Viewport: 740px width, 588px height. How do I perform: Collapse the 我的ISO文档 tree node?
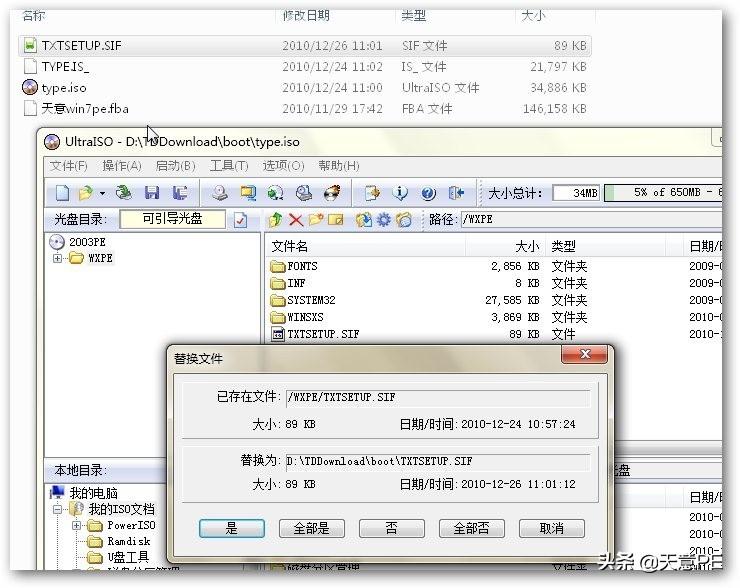pyautogui.click(x=57, y=509)
